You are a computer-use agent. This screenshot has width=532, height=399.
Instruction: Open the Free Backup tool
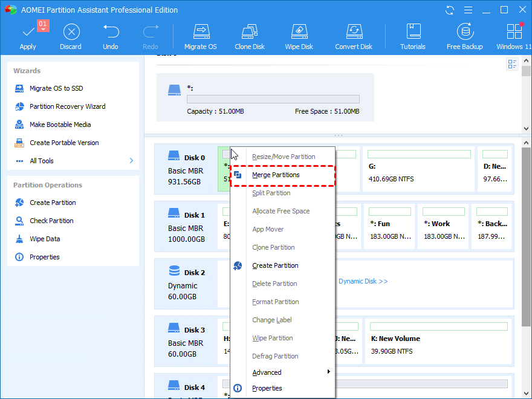click(464, 33)
